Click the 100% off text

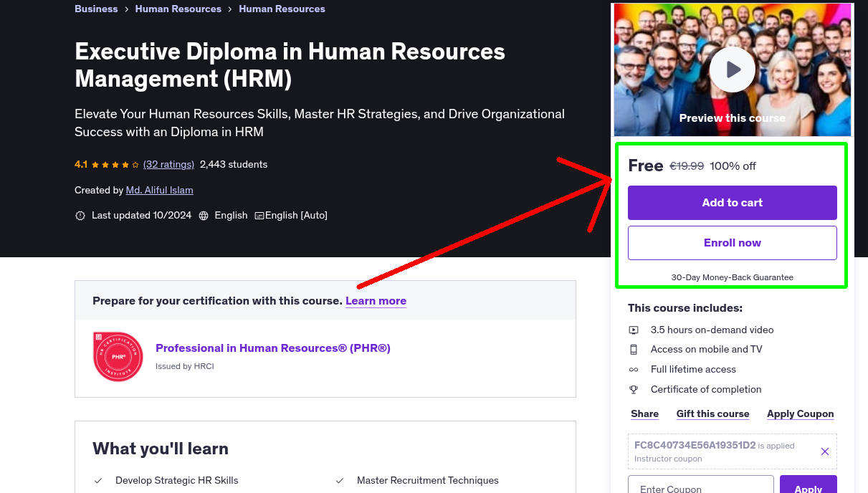pos(733,166)
